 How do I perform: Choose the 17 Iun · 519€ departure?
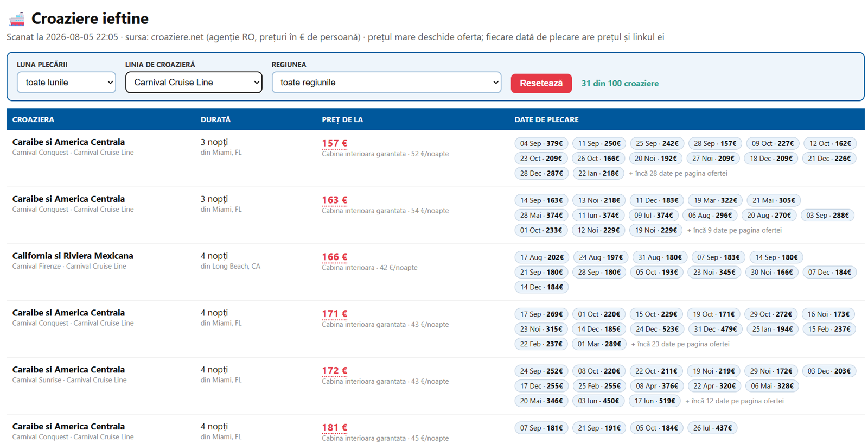[x=655, y=401]
